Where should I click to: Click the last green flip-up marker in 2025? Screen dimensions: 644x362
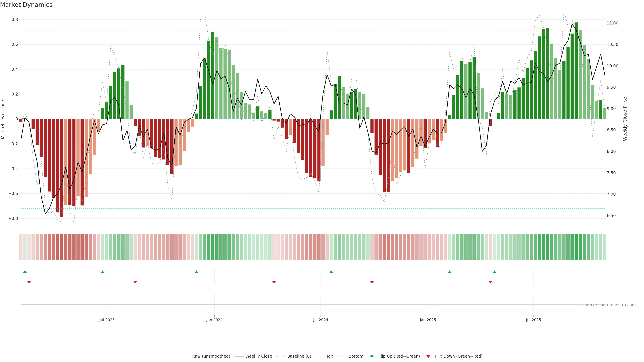(x=494, y=272)
